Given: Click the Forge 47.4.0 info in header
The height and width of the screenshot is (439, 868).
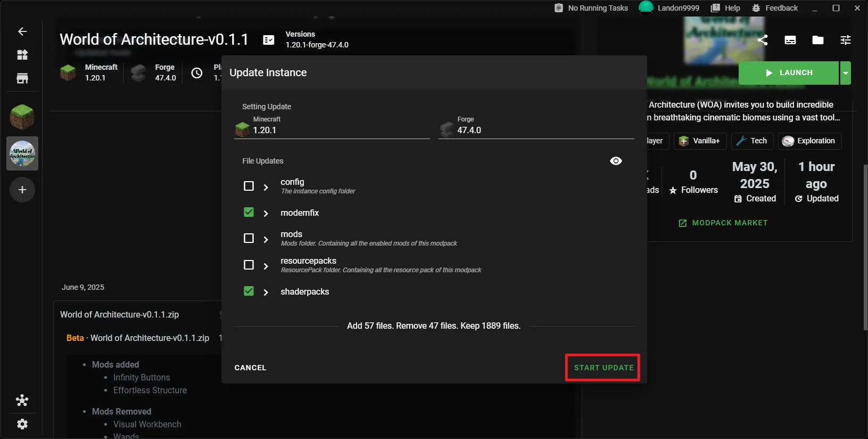Looking at the screenshot, I should click(154, 72).
